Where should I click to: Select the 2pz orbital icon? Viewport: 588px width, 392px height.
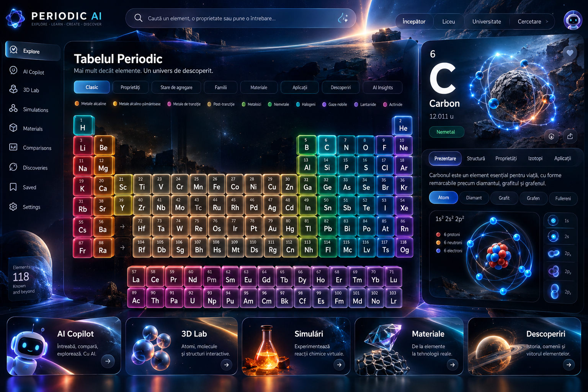tap(554, 292)
